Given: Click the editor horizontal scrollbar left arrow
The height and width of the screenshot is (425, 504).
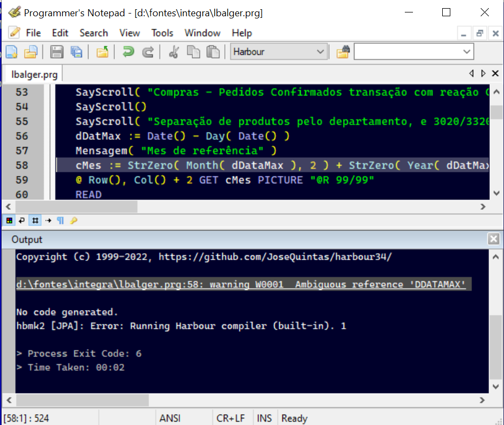Looking at the screenshot, I should click(x=8, y=207).
